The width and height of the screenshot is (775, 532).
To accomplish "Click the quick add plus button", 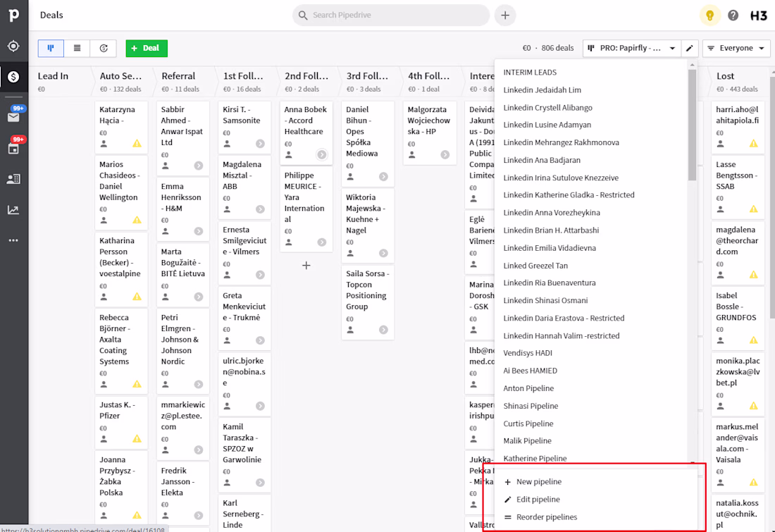I will (504, 16).
